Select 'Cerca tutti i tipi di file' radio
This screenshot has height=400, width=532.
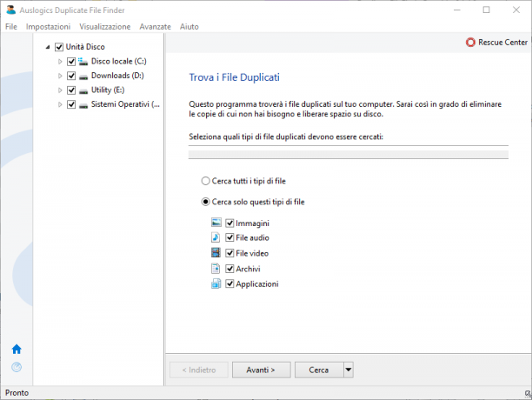[x=206, y=181]
